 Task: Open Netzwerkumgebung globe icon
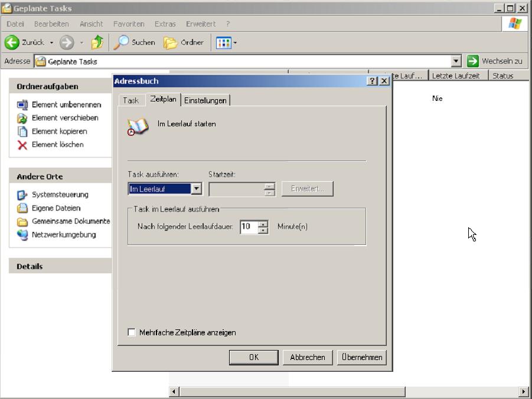pos(22,235)
